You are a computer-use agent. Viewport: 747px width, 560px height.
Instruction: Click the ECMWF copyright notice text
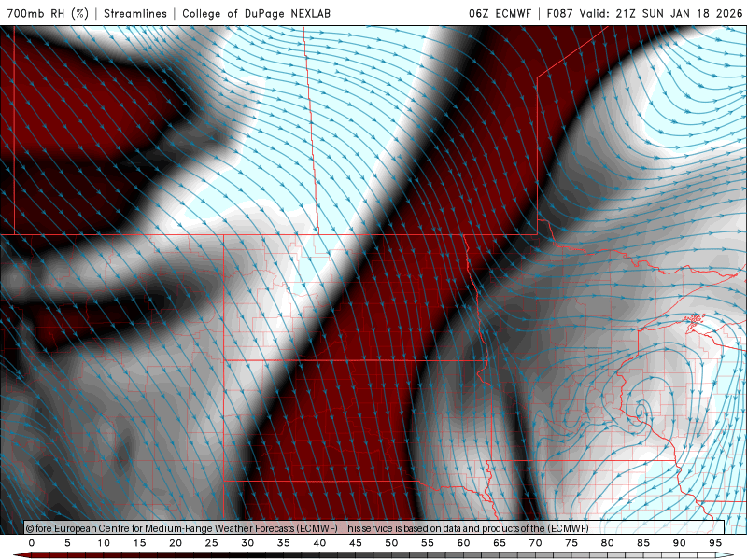[307, 528]
